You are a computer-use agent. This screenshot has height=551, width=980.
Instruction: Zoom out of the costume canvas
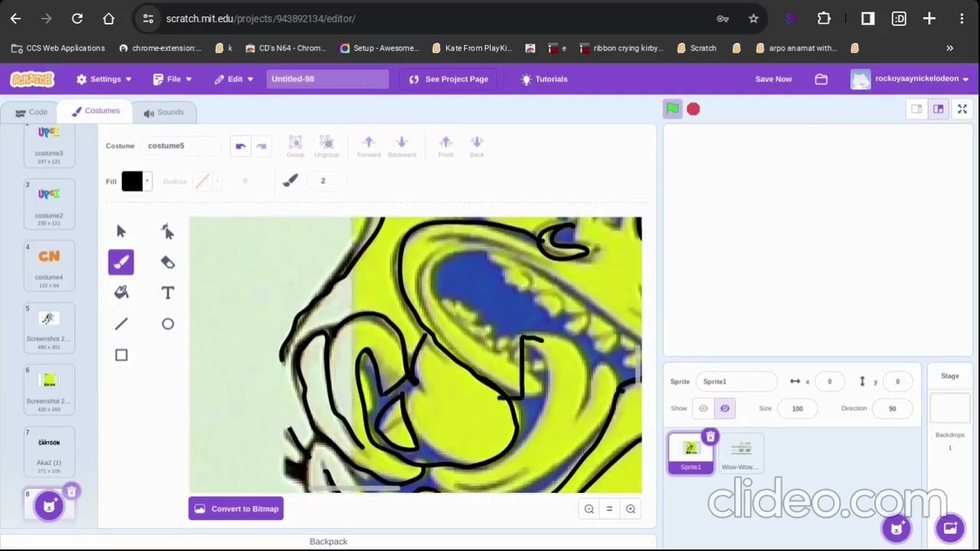click(589, 509)
